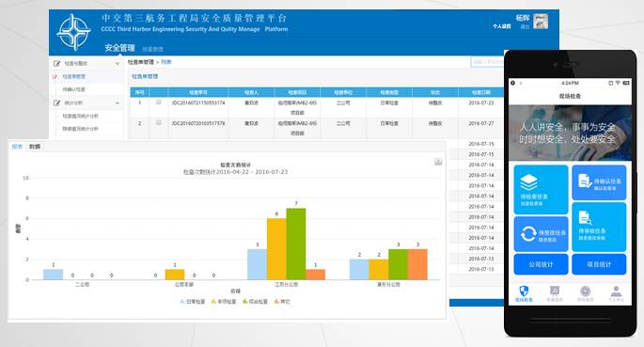Click the user avatar in header

pyautogui.click(x=541, y=22)
